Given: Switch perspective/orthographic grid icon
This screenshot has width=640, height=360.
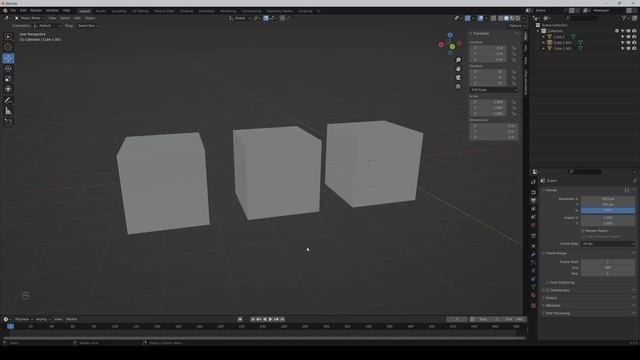Looking at the screenshot, I should click(x=458, y=86).
